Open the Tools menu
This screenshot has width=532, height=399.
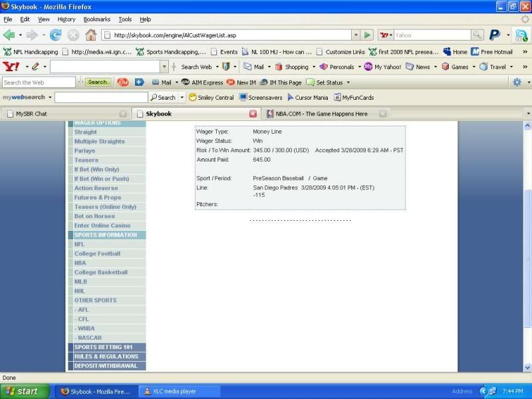point(125,19)
